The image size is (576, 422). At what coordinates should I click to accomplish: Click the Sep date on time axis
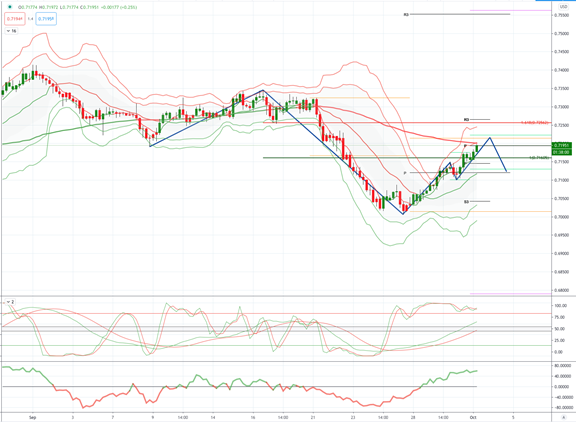[x=33, y=417]
